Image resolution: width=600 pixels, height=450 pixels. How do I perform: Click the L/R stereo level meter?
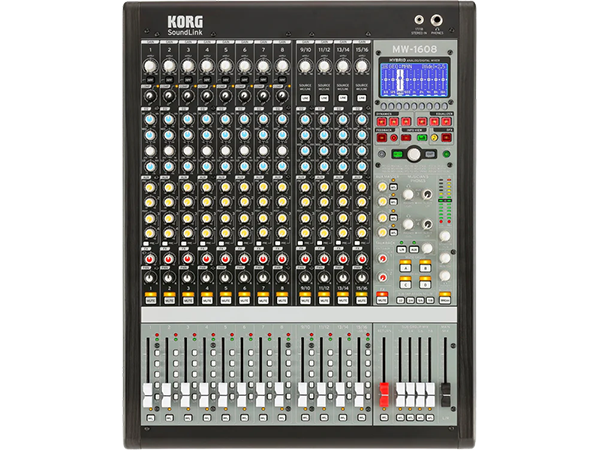445,201
